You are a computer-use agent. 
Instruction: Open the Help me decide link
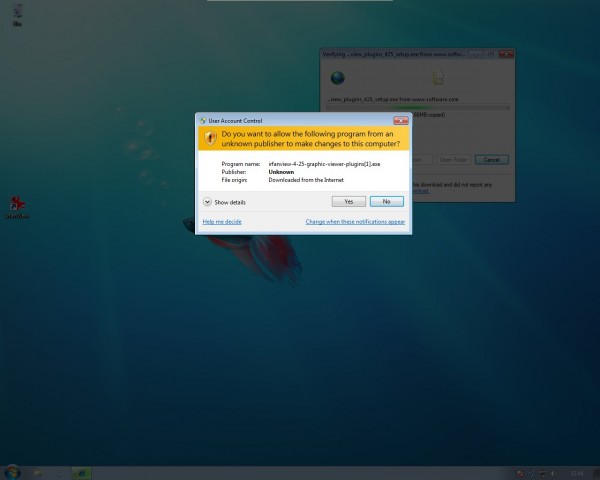pyautogui.click(x=222, y=222)
